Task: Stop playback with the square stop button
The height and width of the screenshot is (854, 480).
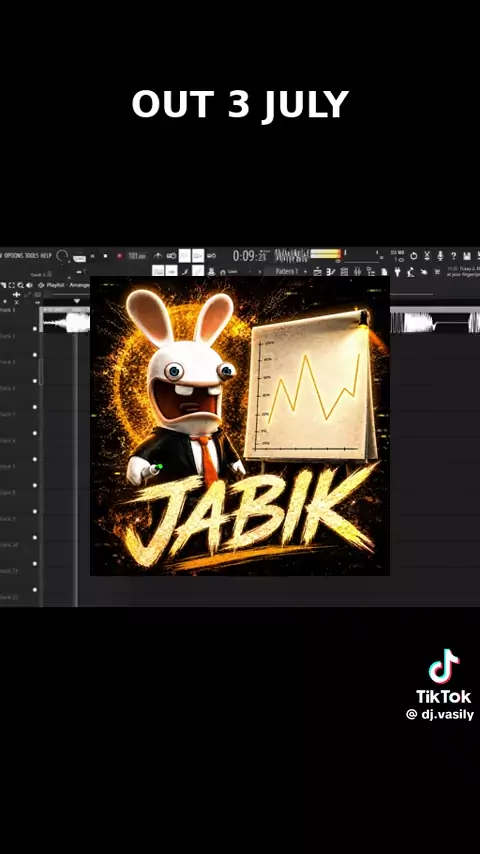Action: point(106,256)
